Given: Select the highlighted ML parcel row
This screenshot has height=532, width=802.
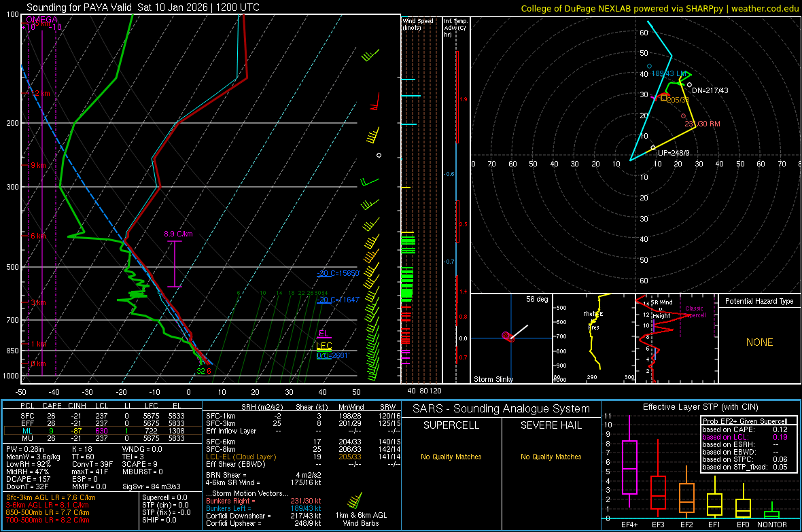Looking at the screenshot, I should (x=103, y=431).
